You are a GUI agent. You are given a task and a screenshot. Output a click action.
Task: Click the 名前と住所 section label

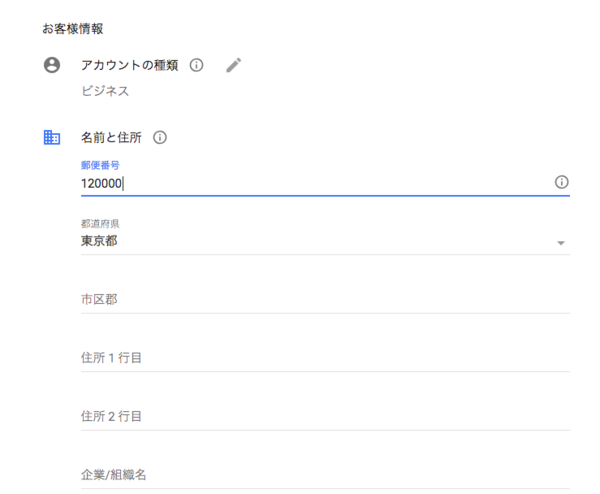coord(111,137)
